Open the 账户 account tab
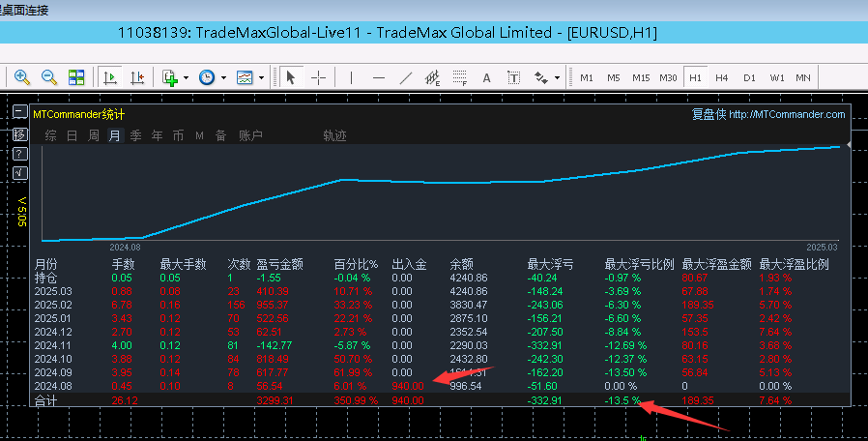Image resolution: width=868 pixels, height=441 pixels. coord(250,135)
